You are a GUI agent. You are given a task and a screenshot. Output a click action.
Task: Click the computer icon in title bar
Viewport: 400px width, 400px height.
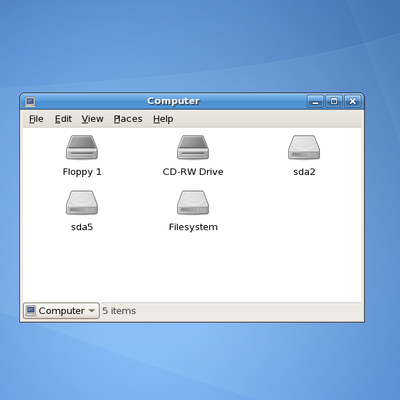coord(30,101)
